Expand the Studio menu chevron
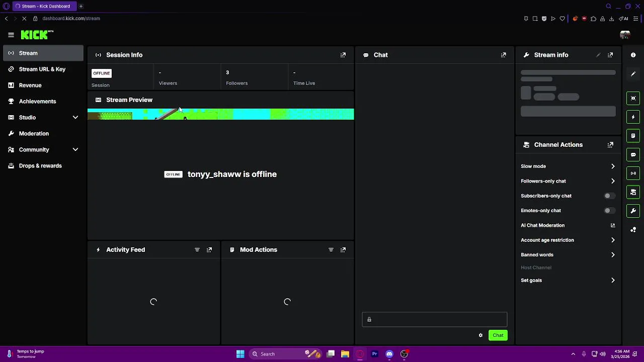644x362 pixels. 75,118
